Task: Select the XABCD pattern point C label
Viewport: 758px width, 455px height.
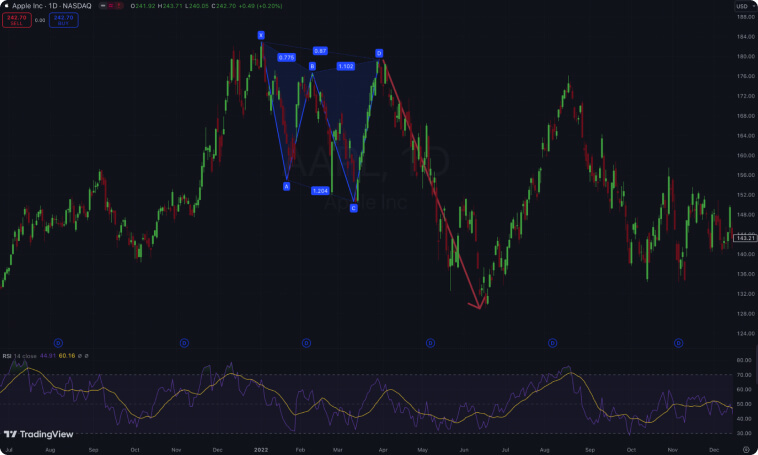Action: click(x=353, y=208)
